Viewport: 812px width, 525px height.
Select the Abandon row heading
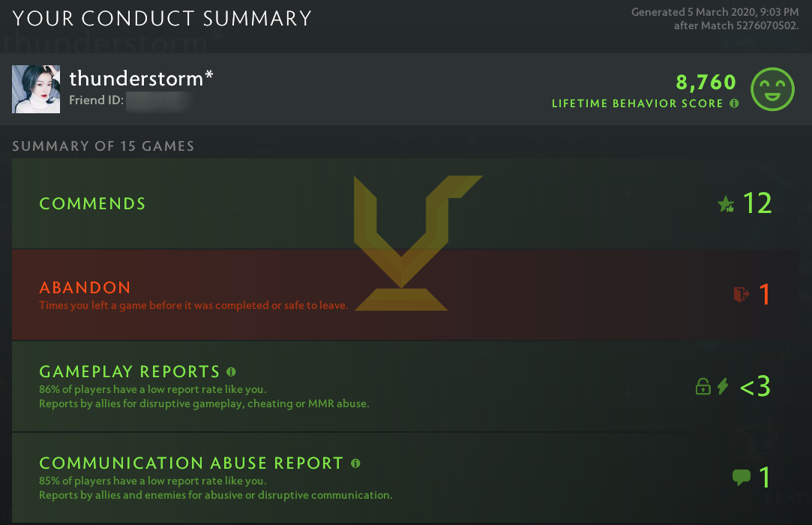click(85, 287)
